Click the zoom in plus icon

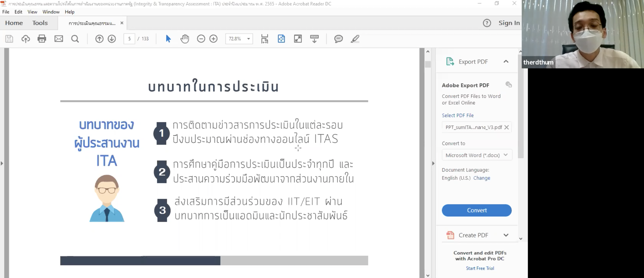213,39
